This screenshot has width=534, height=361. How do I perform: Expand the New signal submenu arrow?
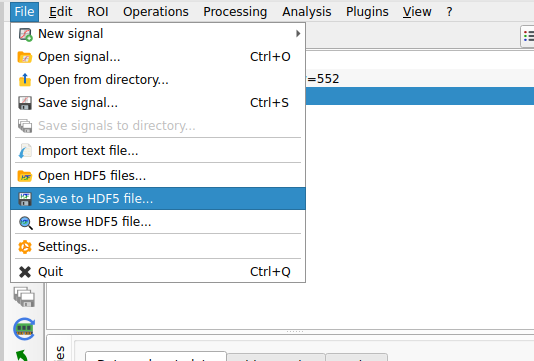298,34
